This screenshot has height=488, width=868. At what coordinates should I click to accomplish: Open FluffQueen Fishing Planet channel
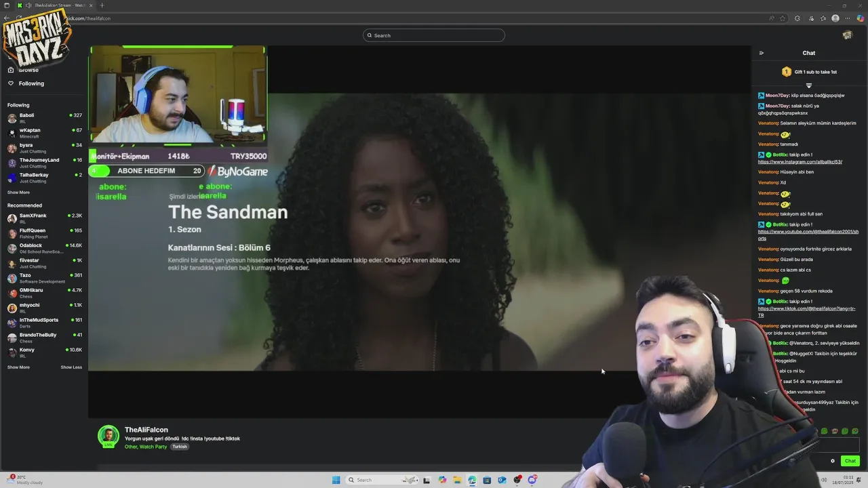[44, 233]
